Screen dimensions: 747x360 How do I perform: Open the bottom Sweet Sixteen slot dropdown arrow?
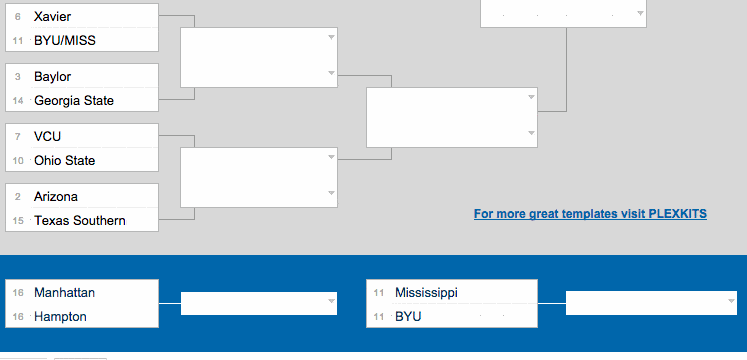(x=532, y=133)
